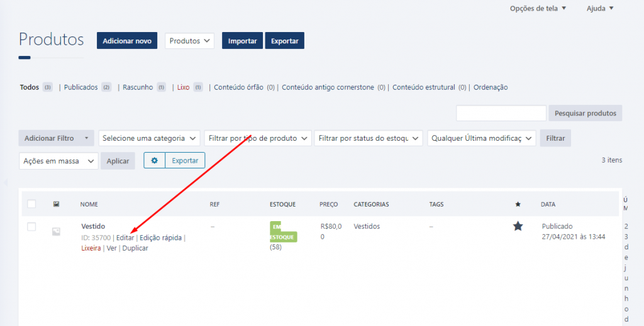
Task: Open Filtrar por status do estoque dropdown
Action: (x=369, y=138)
